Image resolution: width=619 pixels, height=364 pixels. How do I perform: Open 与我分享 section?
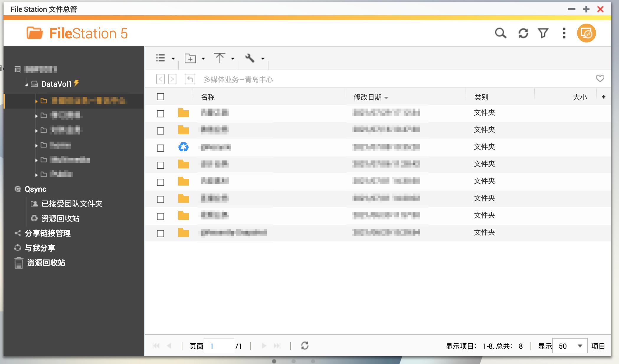[41, 248]
